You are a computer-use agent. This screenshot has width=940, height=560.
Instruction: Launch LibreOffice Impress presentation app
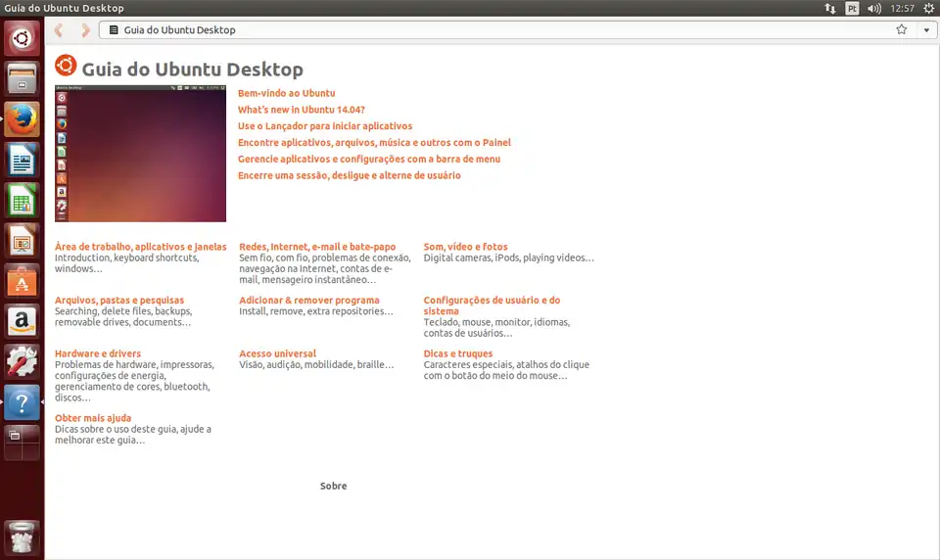click(x=22, y=241)
